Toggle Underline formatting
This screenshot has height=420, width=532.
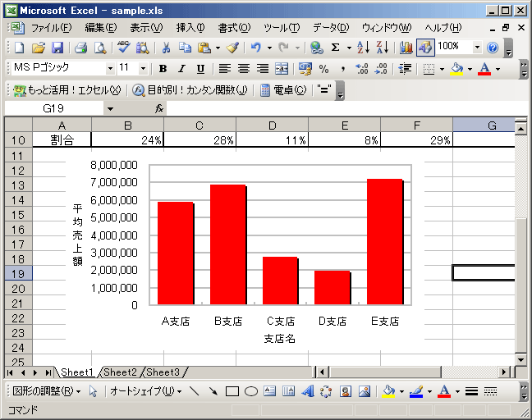click(201, 69)
